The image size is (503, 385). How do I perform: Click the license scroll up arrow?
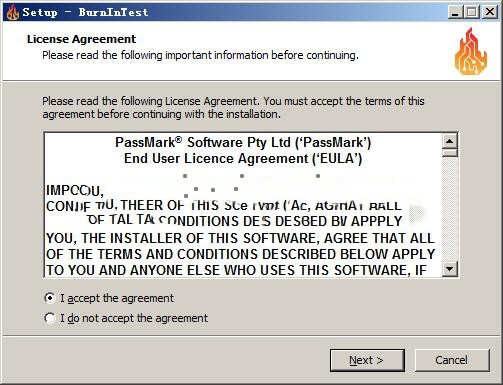click(450, 141)
